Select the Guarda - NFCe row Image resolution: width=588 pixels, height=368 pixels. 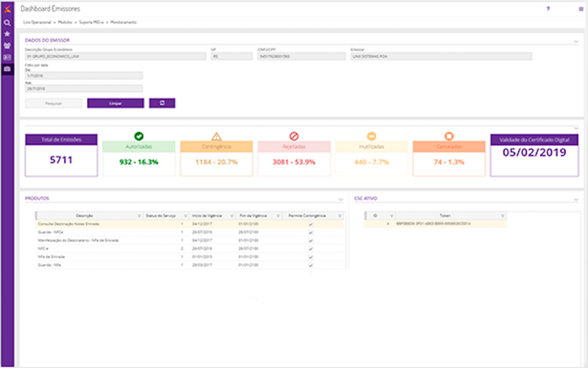tap(189, 232)
